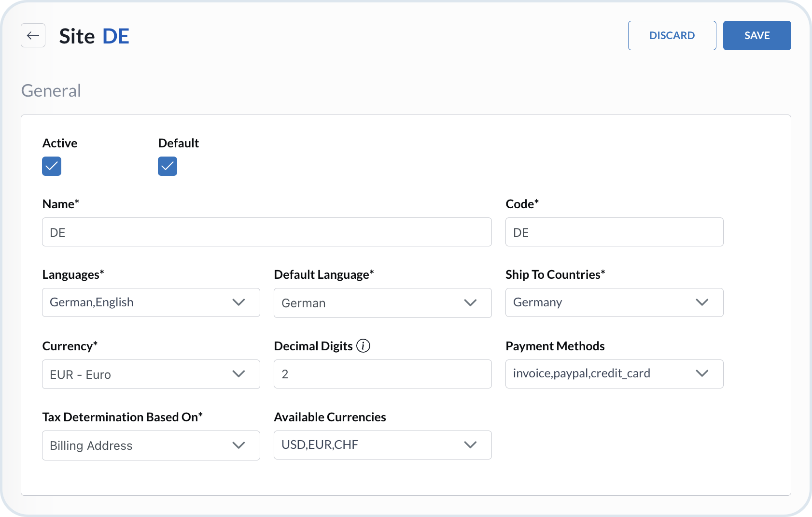Uncheck the Default checkbox
812x517 pixels.
pyautogui.click(x=168, y=166)
